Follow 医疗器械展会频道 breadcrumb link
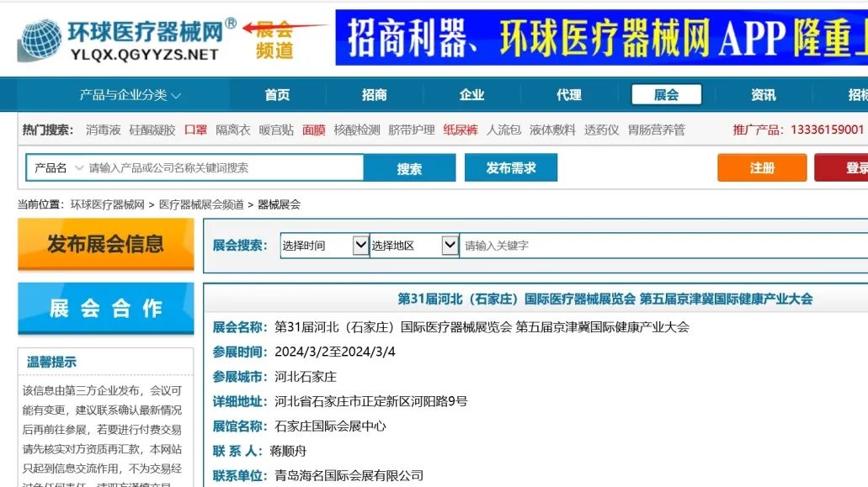 201,204
